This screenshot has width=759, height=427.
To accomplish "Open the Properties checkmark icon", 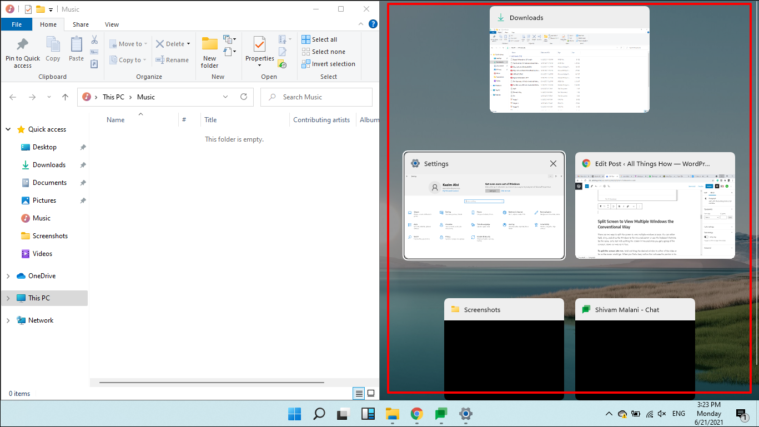I will (259, 45).
